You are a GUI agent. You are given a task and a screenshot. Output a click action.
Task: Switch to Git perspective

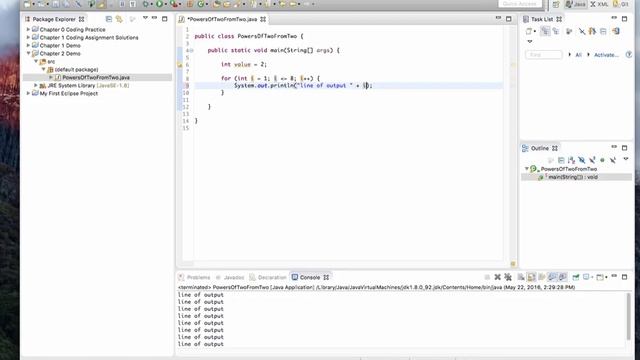click(621, 4)
